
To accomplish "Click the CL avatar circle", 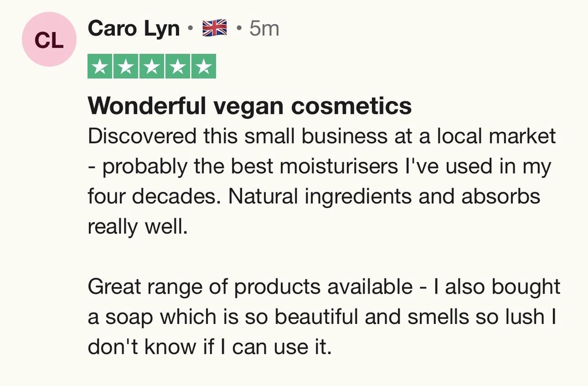I will pyautogui.click(x=49, y=40).
